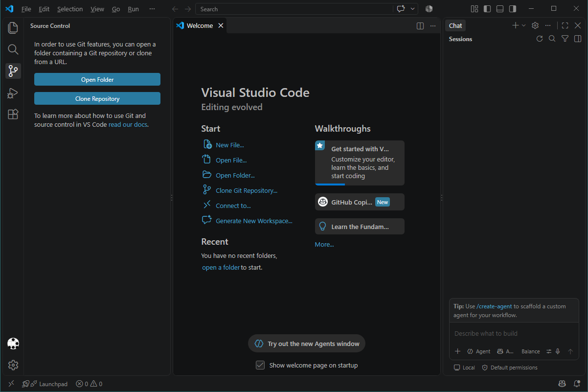The height and width of the screenshot is (392, 588).
Task: Expand the New Chat dropdown chevron
Action: (x=523, y=25)
